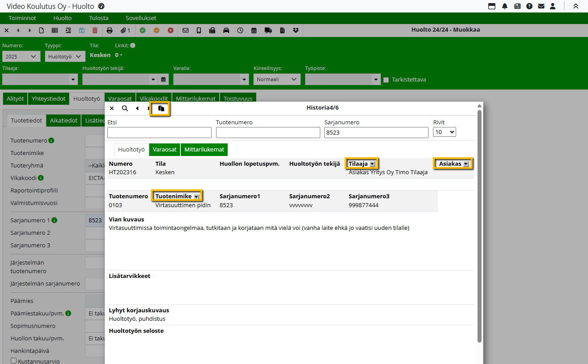
Task: Click the Sarjanumero field containing 8523
Action: [x=376, y=132]
